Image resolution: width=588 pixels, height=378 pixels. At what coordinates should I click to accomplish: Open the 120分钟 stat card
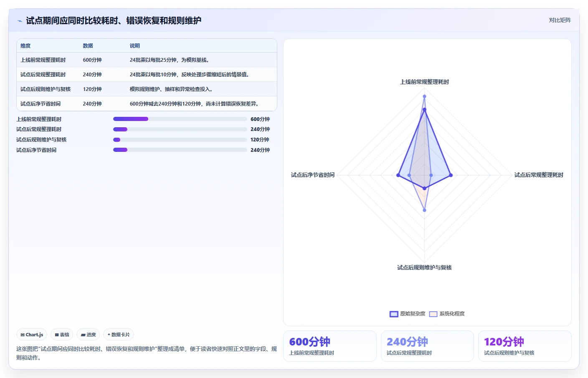point(525,346)
